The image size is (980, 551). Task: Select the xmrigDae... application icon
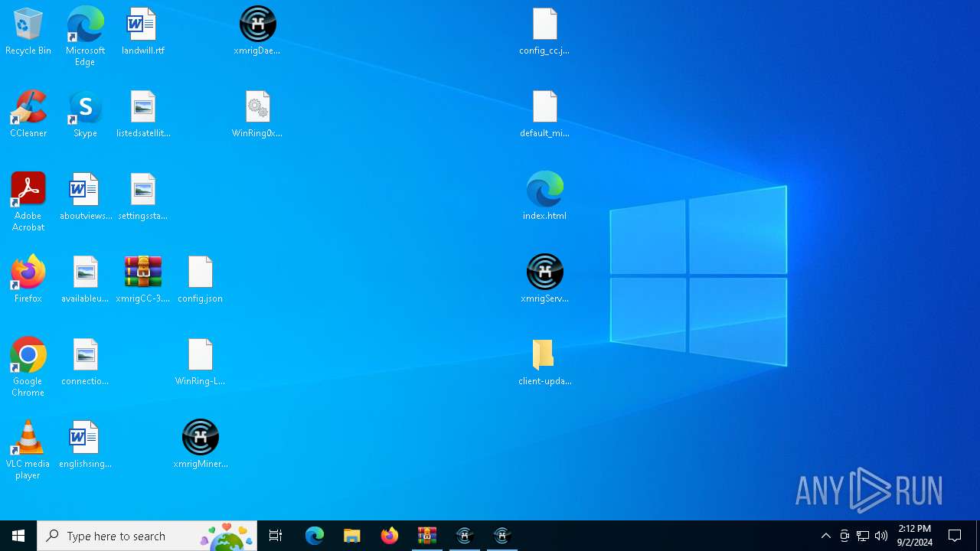point(257,32)
